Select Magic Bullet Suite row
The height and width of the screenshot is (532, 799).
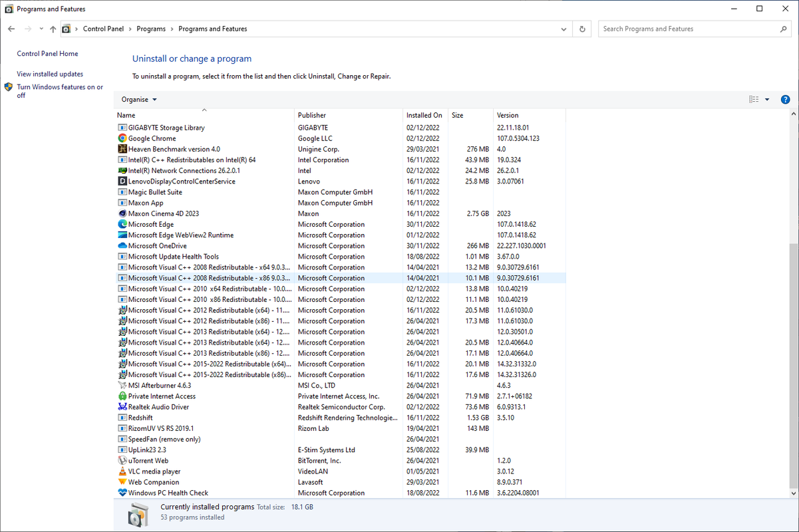[x=340, y=192]
